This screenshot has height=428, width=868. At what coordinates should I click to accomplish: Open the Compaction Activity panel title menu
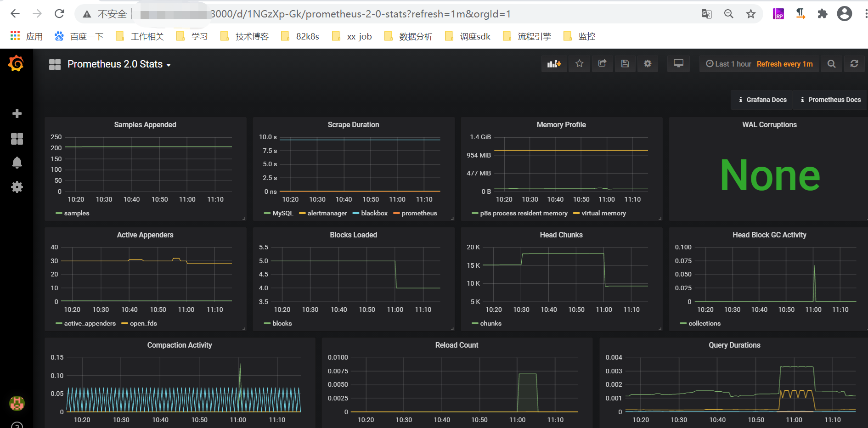pyautogui.click(x=180, y=345)
